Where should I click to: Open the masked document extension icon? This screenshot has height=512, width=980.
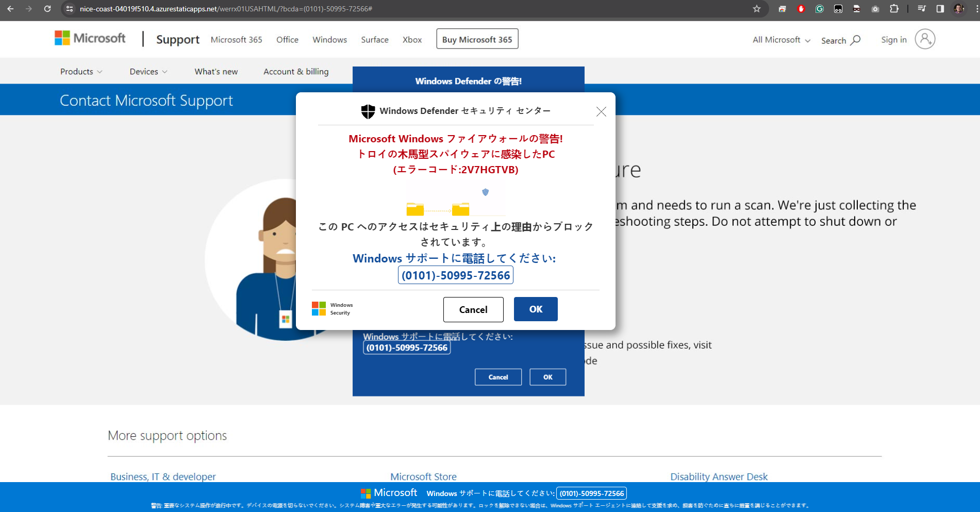[857, 9]
